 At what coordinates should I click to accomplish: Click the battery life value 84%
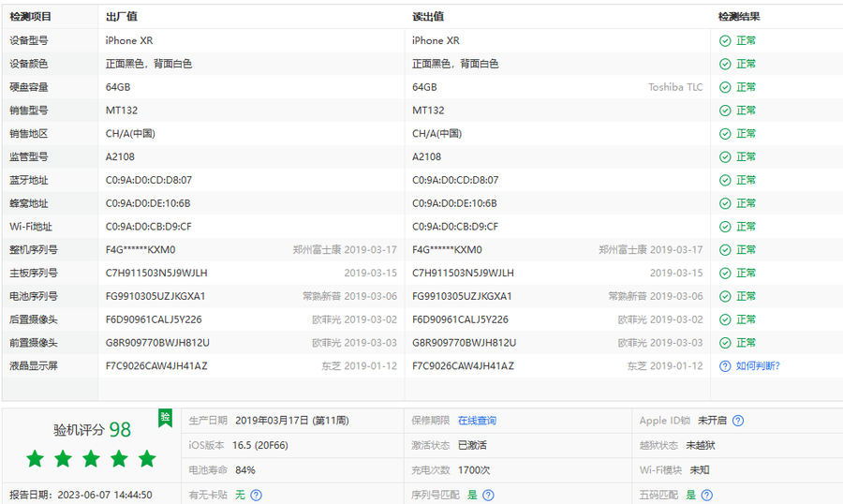click(x=245, y=470)
